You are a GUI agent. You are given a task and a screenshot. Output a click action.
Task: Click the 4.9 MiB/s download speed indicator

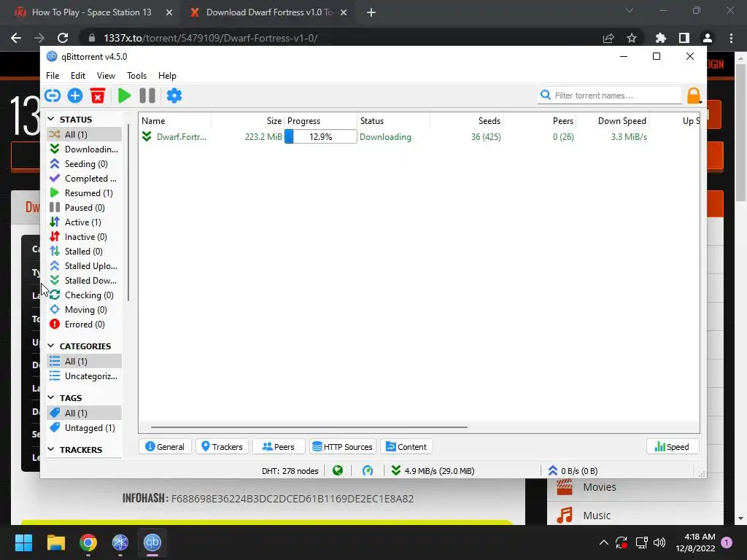[x=433, y=471]
